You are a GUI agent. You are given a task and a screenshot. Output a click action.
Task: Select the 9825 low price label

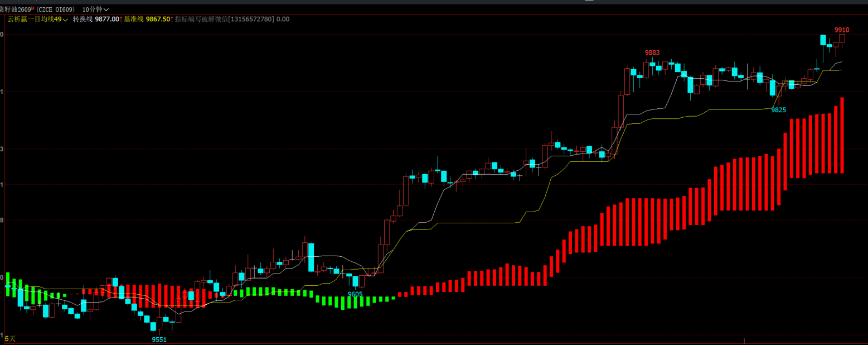click(778, 110)
